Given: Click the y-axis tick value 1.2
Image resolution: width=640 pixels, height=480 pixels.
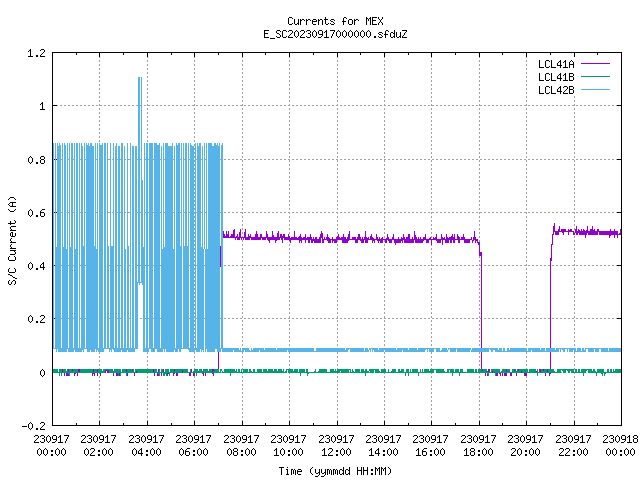Looking at the screenshot, I should (36, 53).
